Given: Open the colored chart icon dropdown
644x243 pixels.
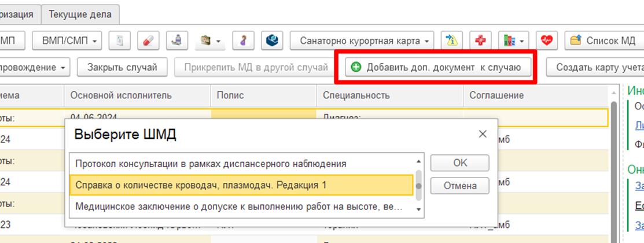Looking at the screenshot, I should pos(513,41).
